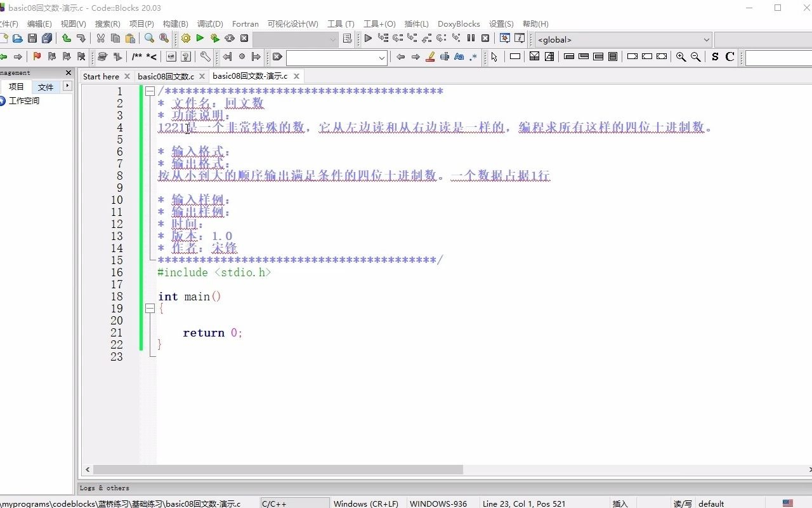Click the 'Logs & others' panel title
This screenshot has height=508, width=812.
pyautogui.click(x=104, y=488)
